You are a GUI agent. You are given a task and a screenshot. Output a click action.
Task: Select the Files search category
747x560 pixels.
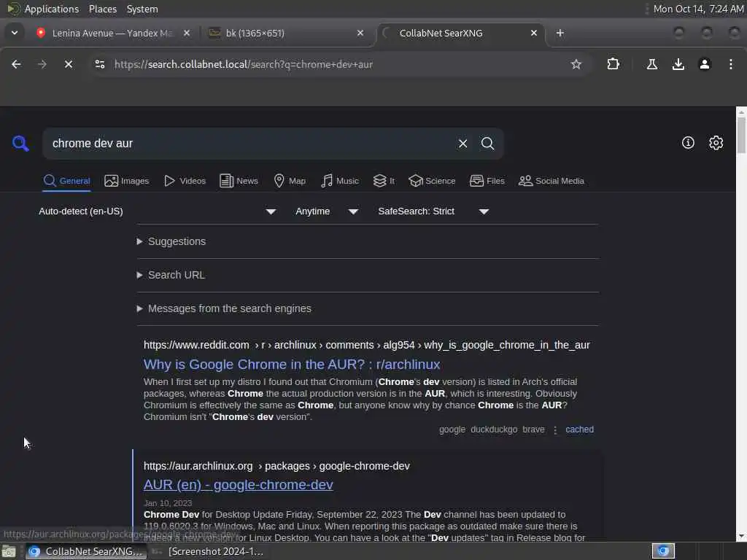487,181
